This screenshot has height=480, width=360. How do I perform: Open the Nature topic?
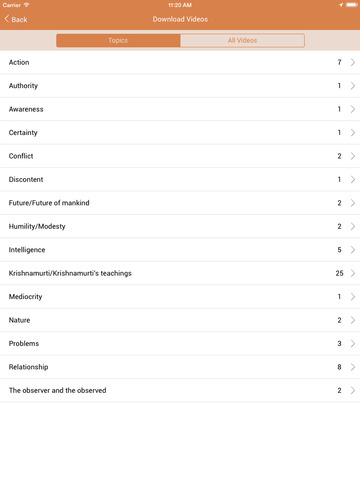[x=180, y=320]
